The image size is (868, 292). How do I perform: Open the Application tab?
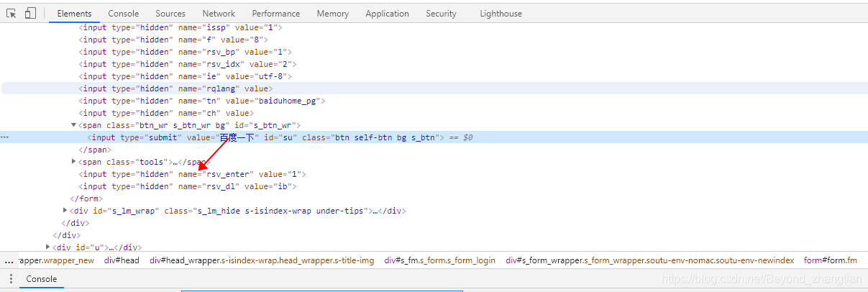(x=388, y=14)
